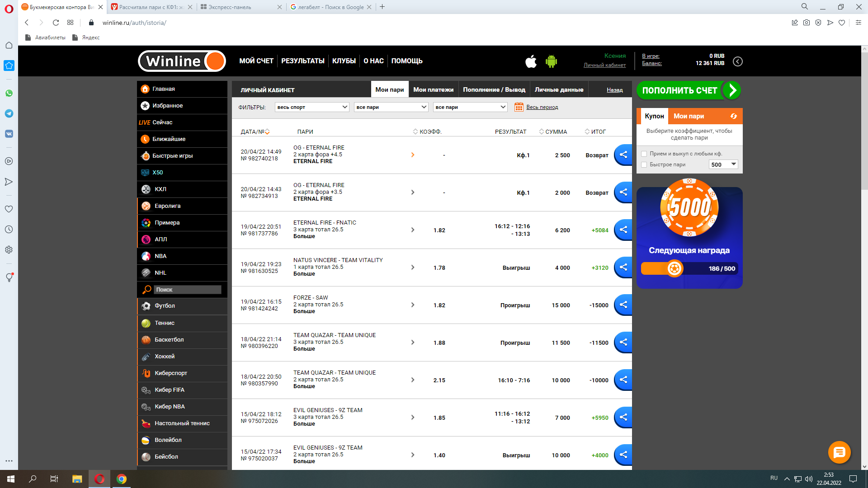Sort bets by the 'СУММА' column
868x488 pixels.
click(553, 132)
